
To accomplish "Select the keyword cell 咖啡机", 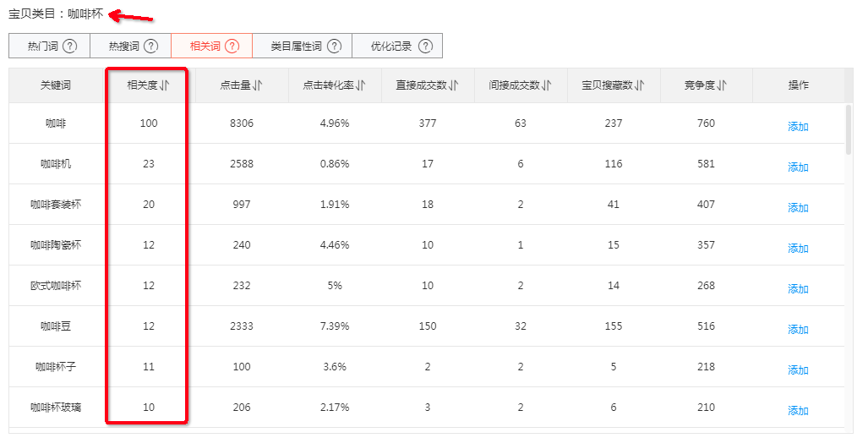I will click(x=56, y=164).
